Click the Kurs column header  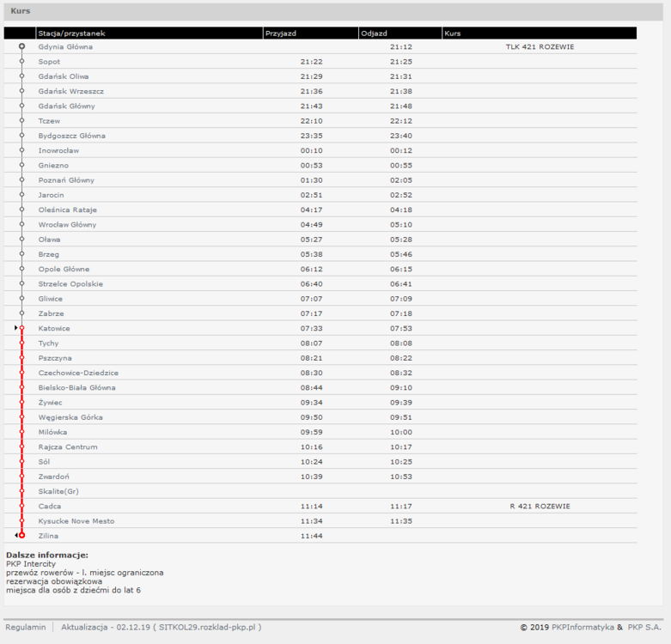540,33
